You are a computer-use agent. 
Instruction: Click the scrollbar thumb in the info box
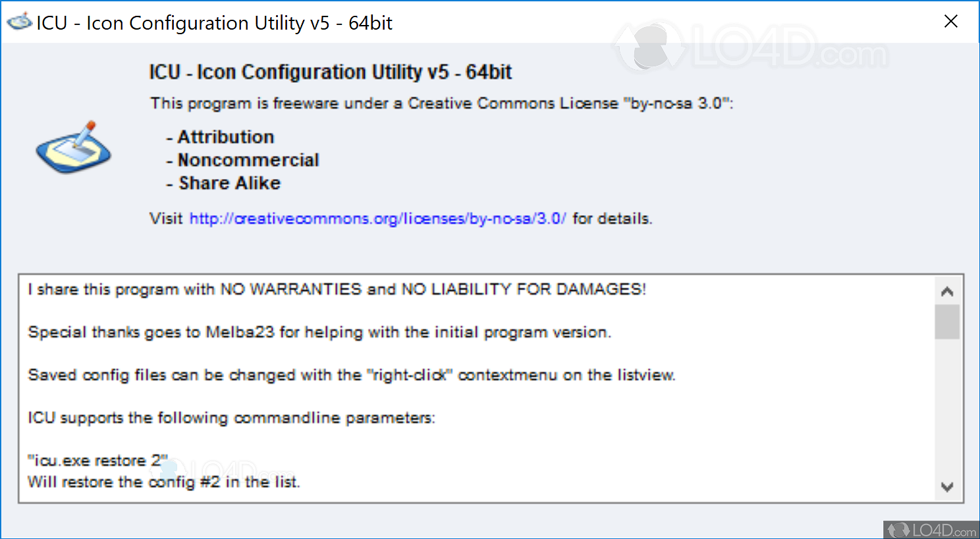click(x=947, y=322)
